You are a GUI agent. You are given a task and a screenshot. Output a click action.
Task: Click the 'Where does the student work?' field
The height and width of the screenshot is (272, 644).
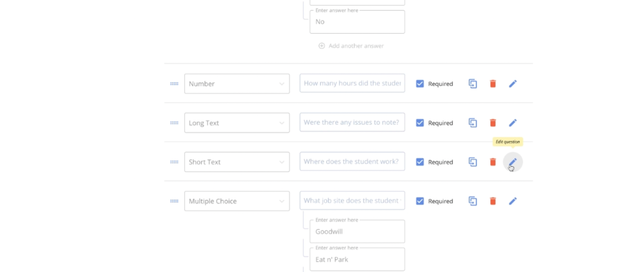click(x=352, y=161)
